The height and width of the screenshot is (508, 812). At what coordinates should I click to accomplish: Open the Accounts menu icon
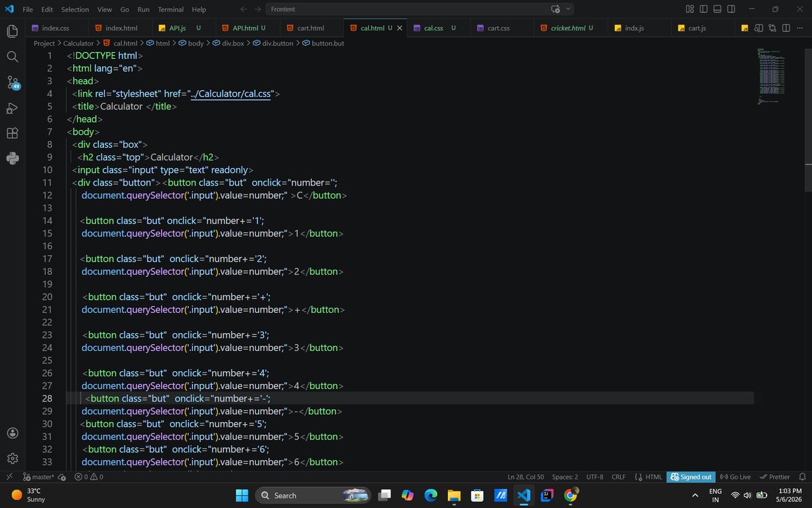coord(12,433)
